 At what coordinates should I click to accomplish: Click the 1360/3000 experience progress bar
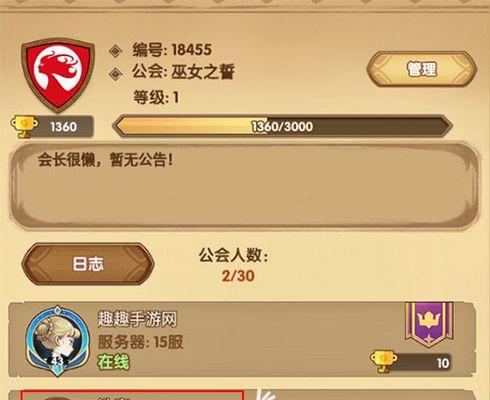click(x=282, y=126)
